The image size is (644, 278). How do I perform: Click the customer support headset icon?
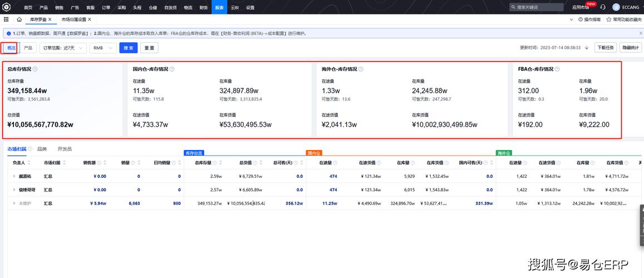pyautogui.click(x=602, y=7)
